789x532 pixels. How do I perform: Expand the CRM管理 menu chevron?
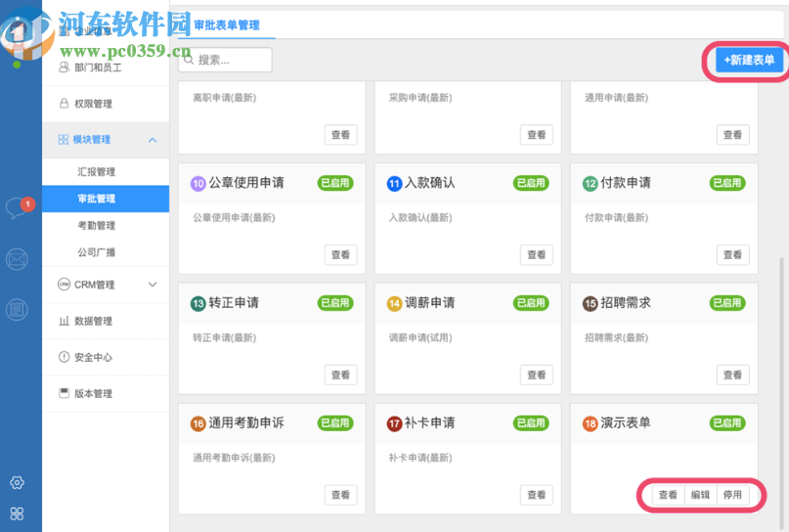point(153,285)
